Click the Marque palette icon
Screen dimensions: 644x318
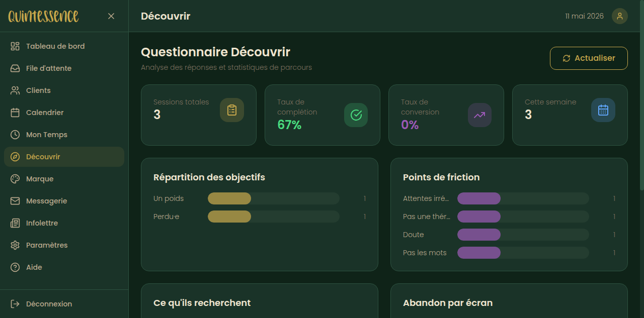[x=15, y=179]
